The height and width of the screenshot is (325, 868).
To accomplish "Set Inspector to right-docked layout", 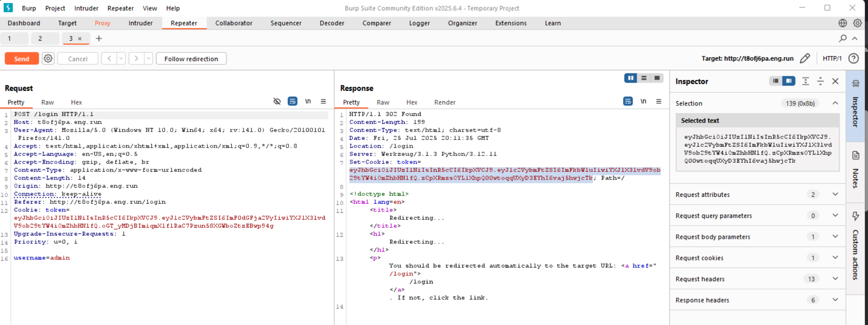I will pyautogui.click(x=789, y=81).
